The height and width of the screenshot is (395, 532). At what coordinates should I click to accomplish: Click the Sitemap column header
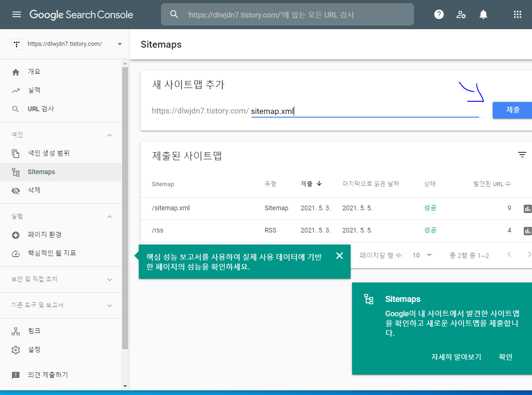pos(162,184)
